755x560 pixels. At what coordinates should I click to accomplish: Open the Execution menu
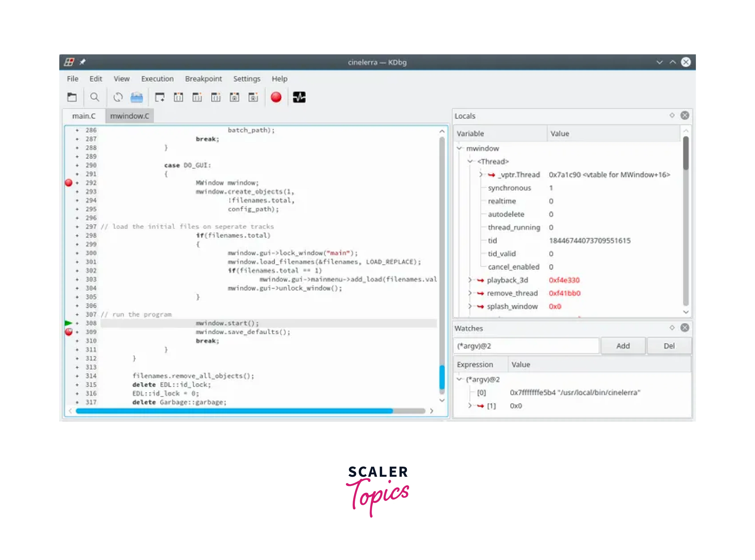coord(157,79)
